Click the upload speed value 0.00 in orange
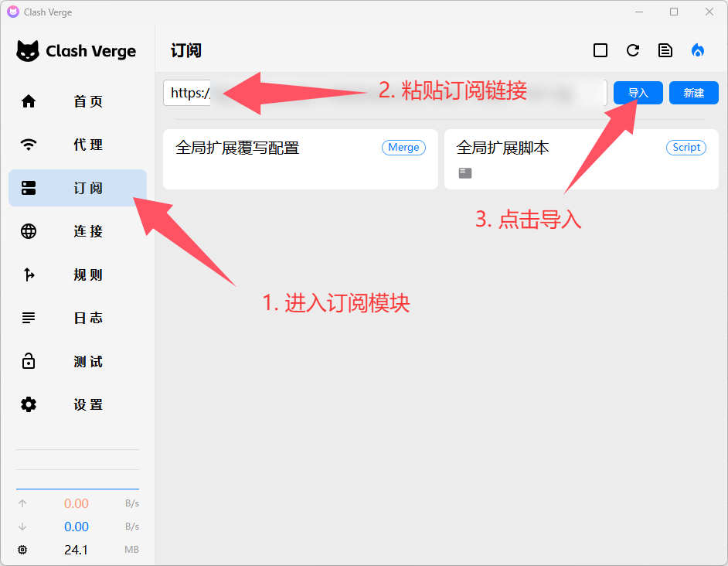728x566 pixels. pyautogui.click(x=77, y=503)
